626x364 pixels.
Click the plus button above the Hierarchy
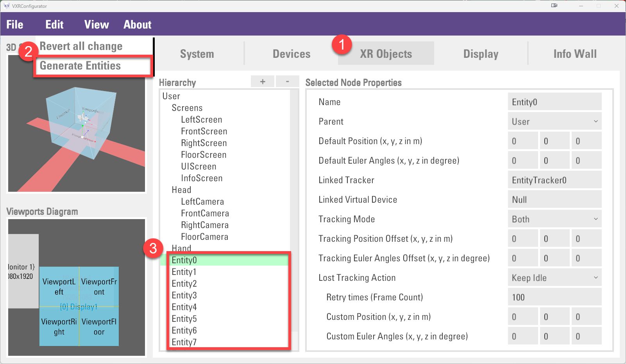pos(263,82)
